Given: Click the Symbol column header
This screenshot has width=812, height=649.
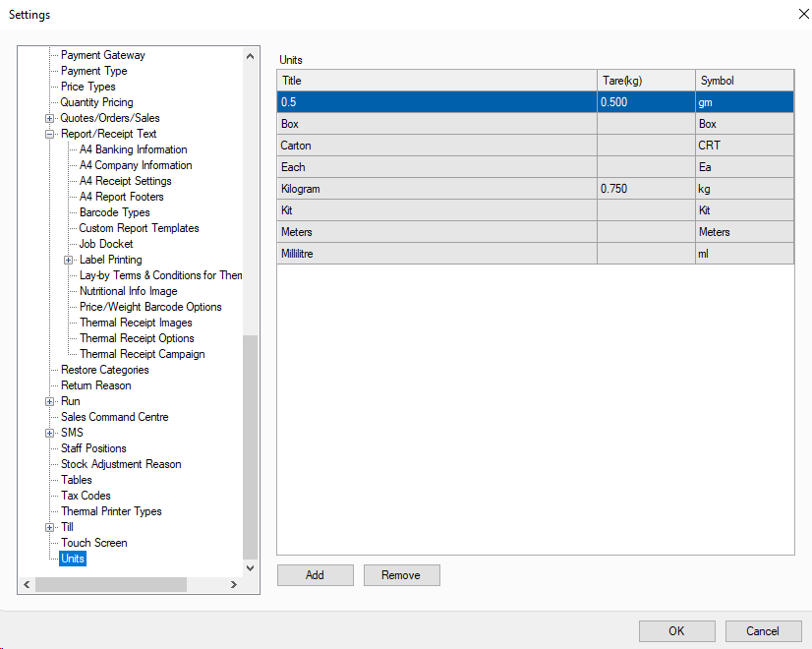Looking at the screenshot, I should point(745,81).
